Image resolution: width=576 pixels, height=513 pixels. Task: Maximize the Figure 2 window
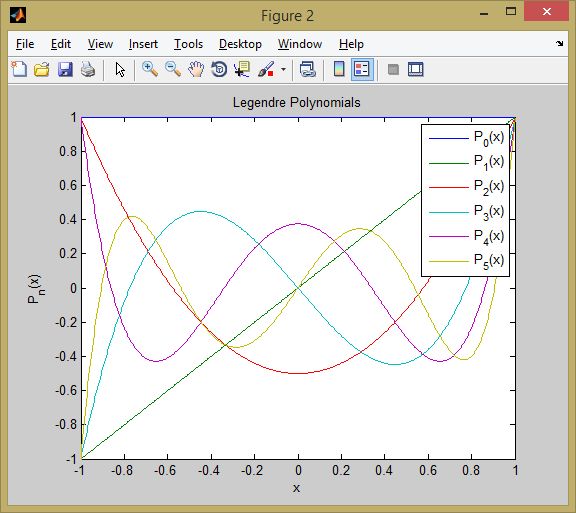pos(511,11)
